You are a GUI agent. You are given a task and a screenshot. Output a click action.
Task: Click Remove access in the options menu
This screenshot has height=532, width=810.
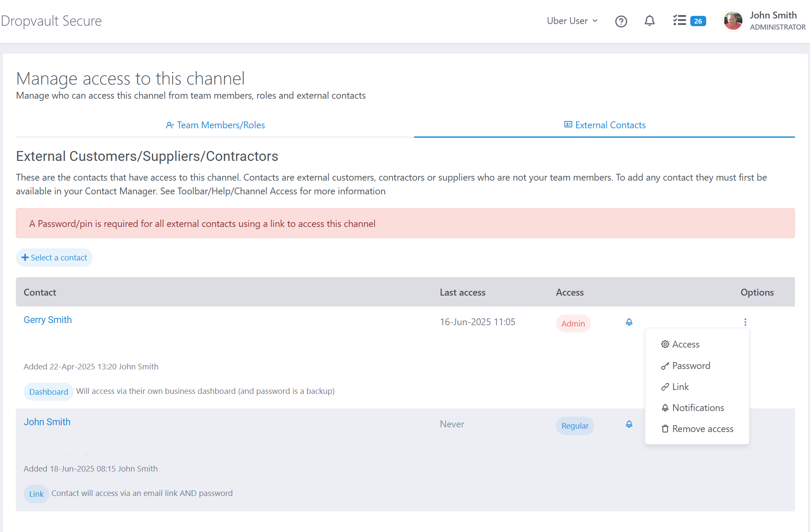point(702,429)
